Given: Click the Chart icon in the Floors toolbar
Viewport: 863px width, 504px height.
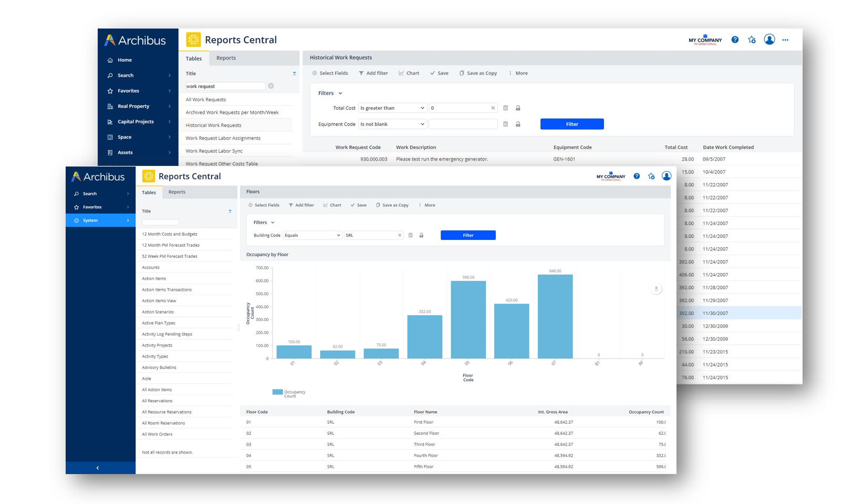Looking at the screenshot, I should [332, 205].
